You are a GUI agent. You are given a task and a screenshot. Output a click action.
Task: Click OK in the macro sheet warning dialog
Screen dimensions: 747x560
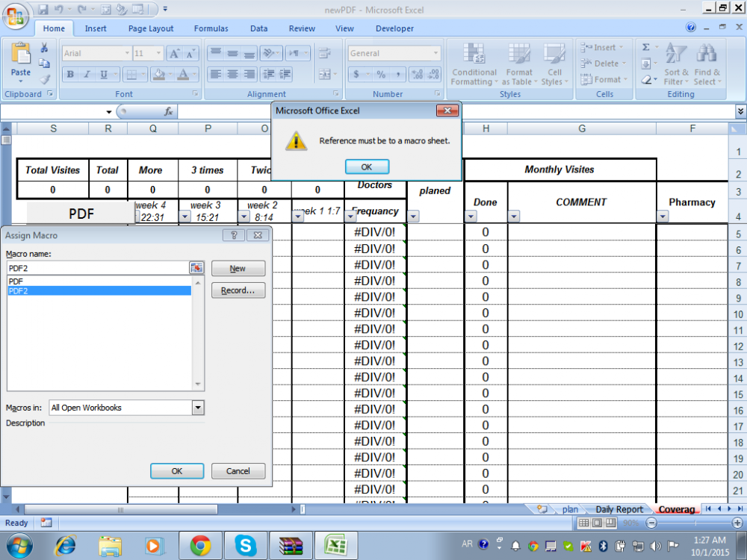(x=367, y=167)
